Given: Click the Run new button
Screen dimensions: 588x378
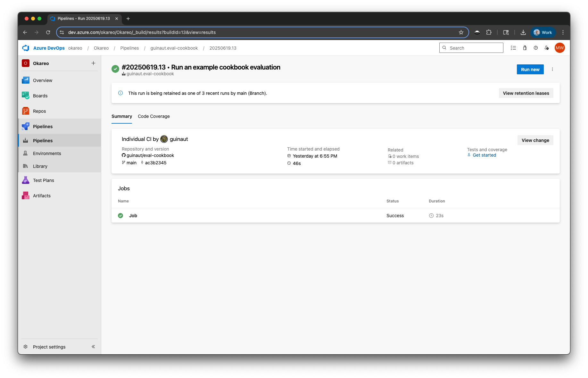Looking at the screenshot, I should [x=530, y=70].
